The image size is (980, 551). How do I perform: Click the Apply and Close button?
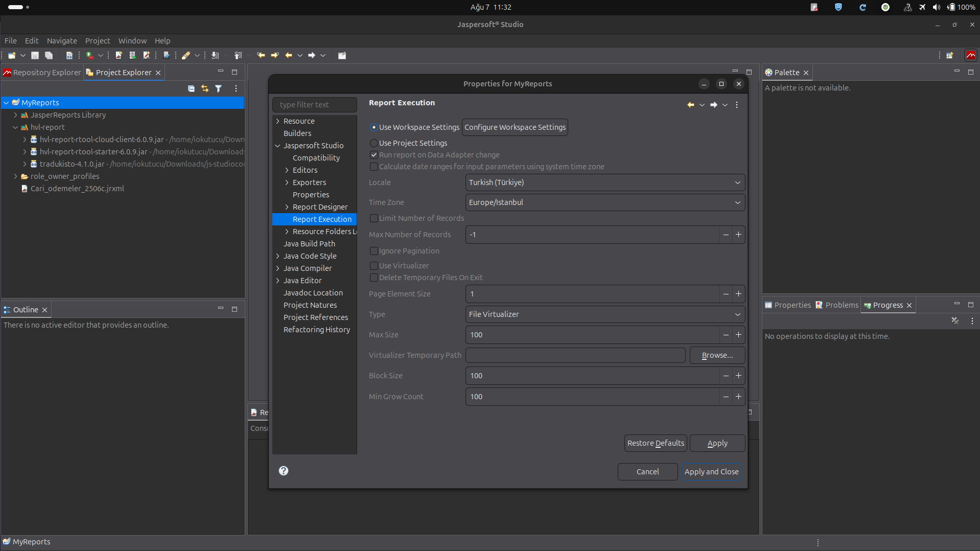point(711,472)
